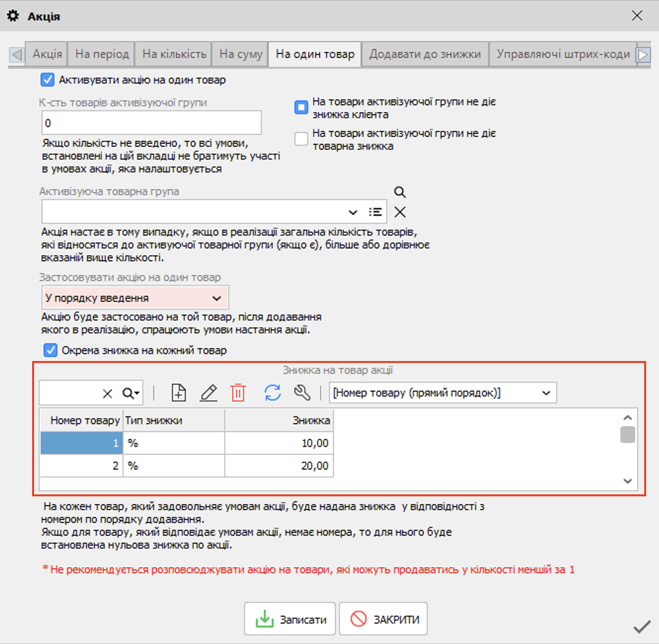Uncheck 'Окрема знижка на кожний товар'
659x644 pixels.
pos(50,351)
